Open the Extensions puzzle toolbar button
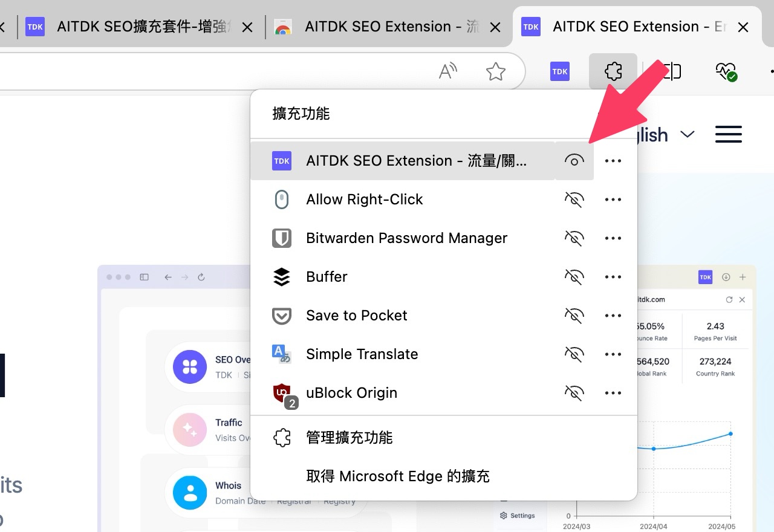Viewport: 774px width, 532px height. pos(613,71)
